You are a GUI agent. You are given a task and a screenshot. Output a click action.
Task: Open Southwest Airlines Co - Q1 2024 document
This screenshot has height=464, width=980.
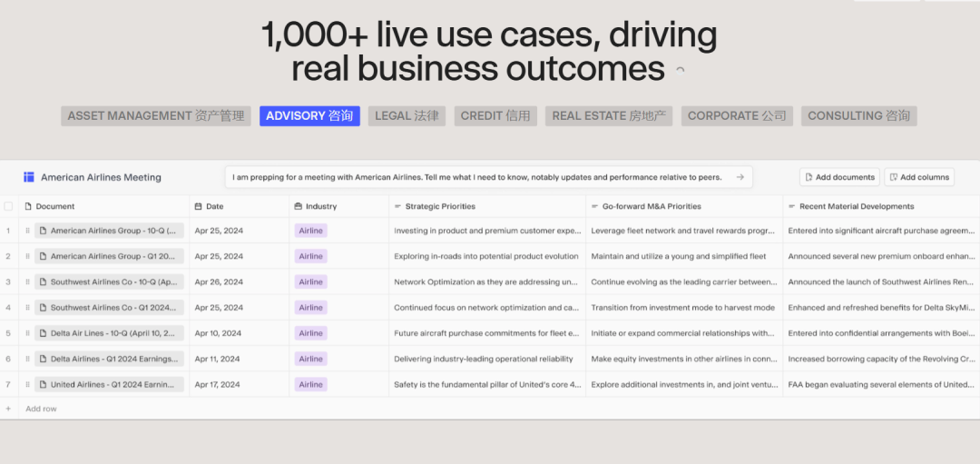coord(110,308)
